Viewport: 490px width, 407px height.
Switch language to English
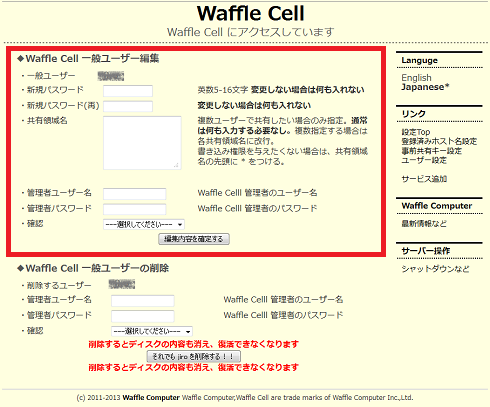point(416,78)
